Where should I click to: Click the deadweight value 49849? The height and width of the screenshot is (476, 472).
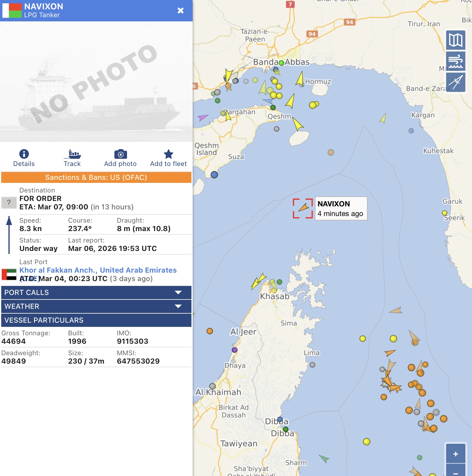tap(14, 361)
